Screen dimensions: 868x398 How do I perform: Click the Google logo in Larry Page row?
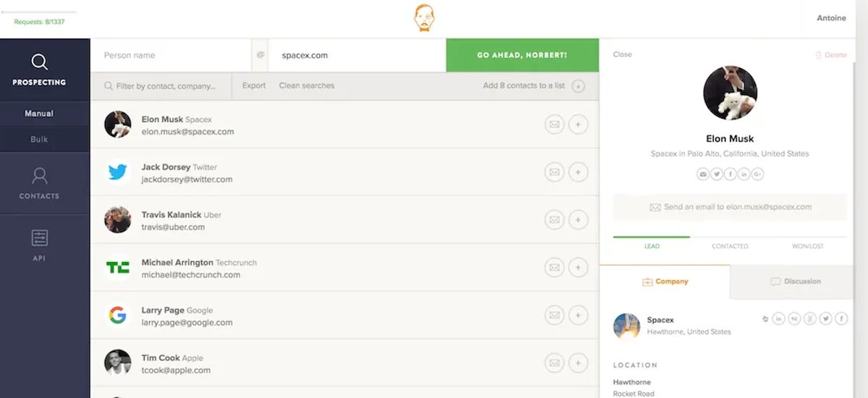click(117, 316)
